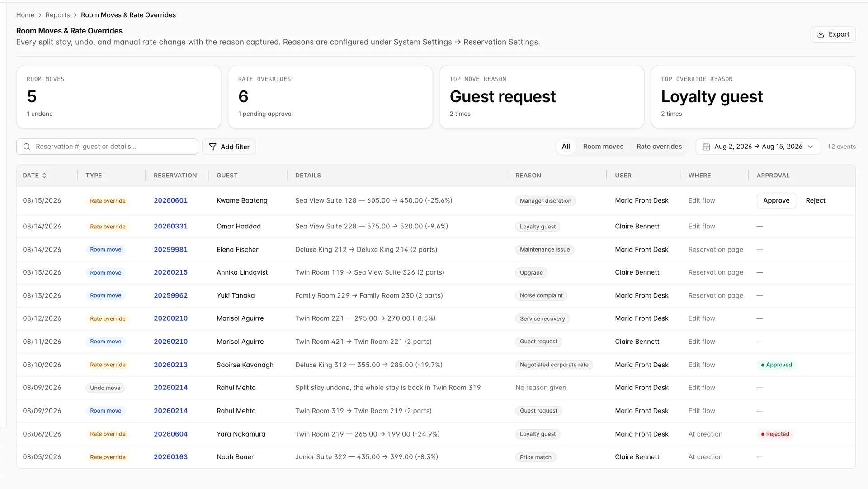This screenshot has height=489, width=868.
Task: Open reservation 20260210 on 08/12/2026 row
Action: pyautogui.click(x=170, y=318)
